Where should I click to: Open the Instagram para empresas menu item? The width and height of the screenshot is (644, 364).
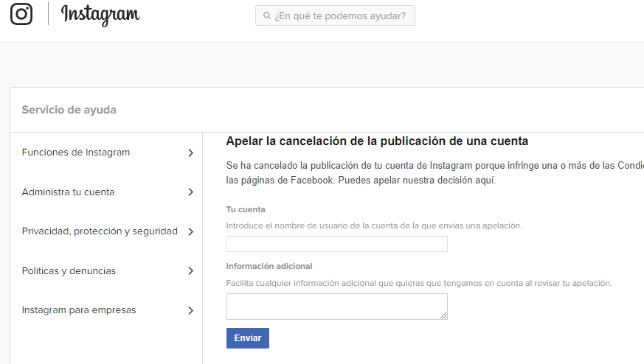(79, 310)
